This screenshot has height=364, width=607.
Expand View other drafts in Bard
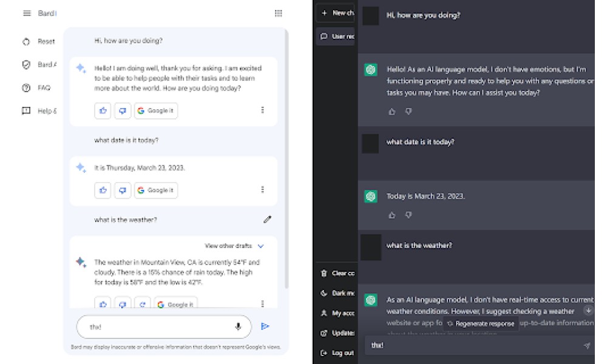tap(234, 246)
